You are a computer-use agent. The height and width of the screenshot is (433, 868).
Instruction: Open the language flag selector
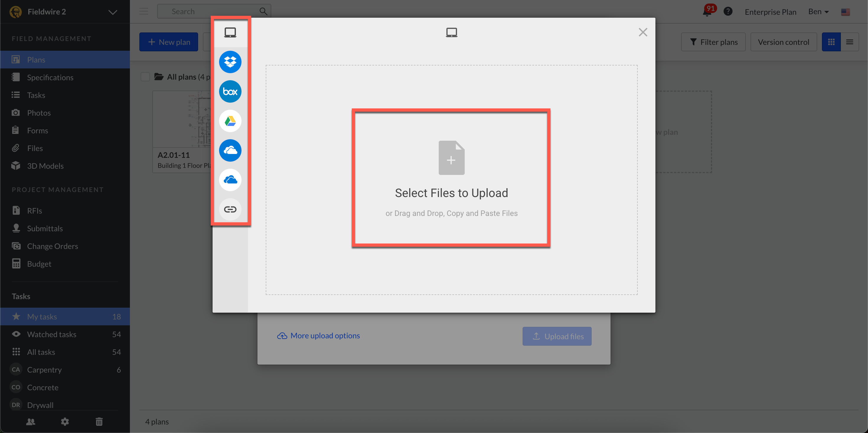pyautogui.click(x=845, y=12)
